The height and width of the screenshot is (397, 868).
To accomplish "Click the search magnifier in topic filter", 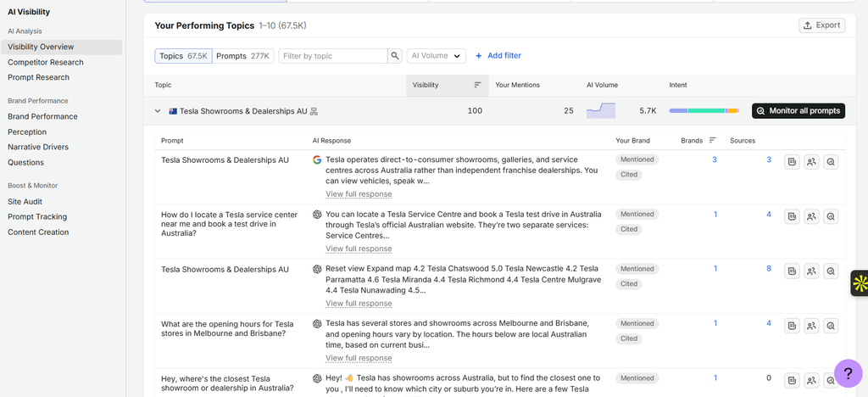I will [395, 56].
